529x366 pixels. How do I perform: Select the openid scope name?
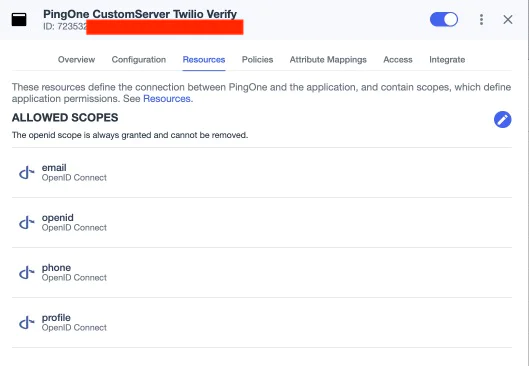pos(58,218)
